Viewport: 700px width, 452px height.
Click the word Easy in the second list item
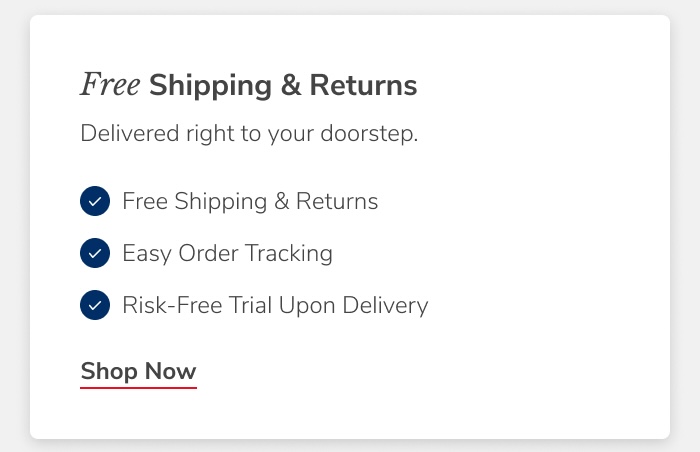pos(147,254)
